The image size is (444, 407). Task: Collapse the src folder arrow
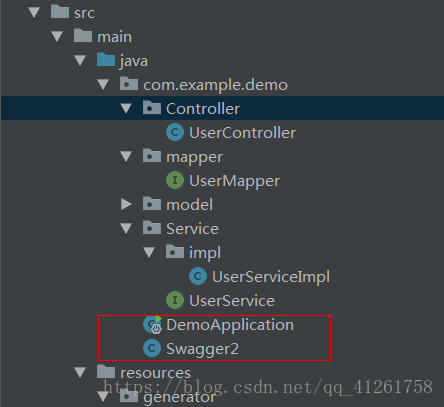(x=34, y=13)
